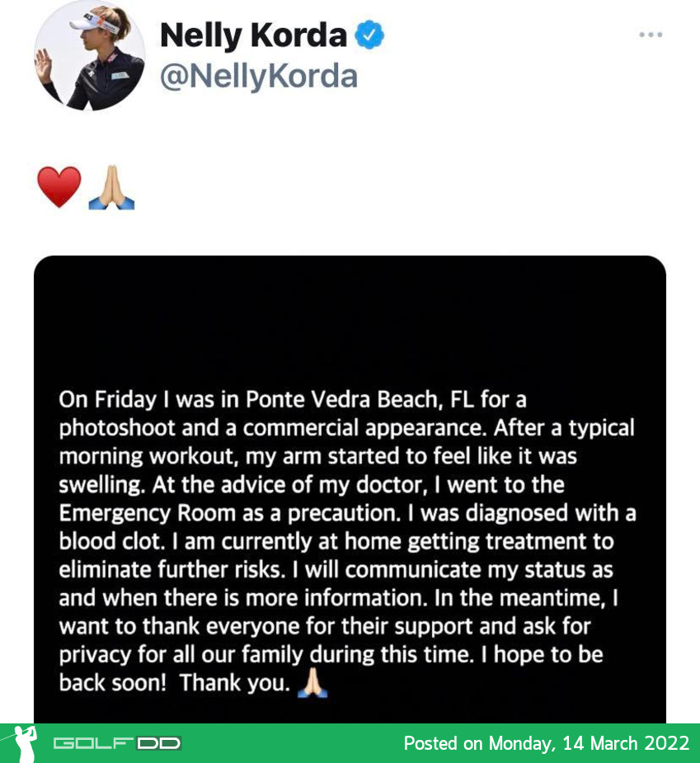This screenshot has height=763, width=700.
Task: Click the phrase Emergency Room in statement
Action: [x=148, y=513]
